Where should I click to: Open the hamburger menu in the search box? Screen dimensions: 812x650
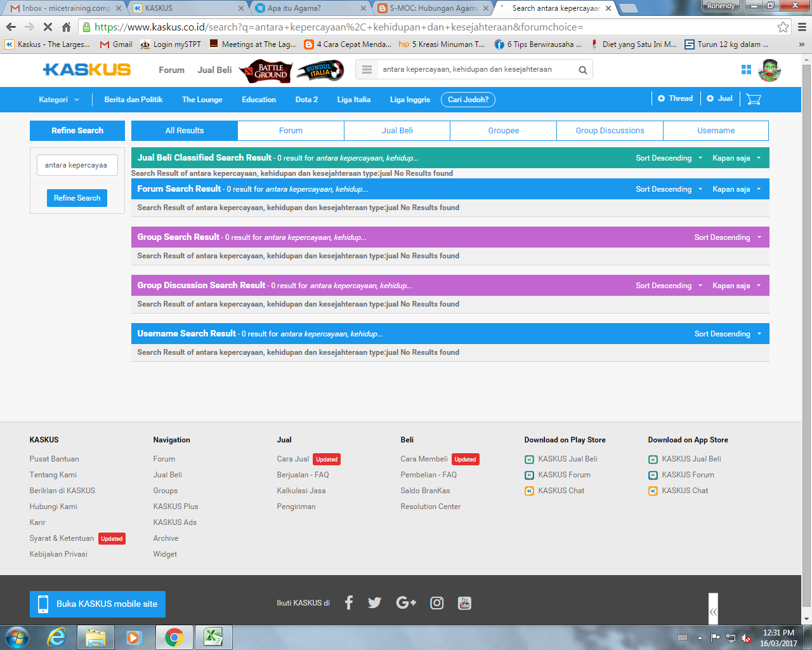tap(367, 70)
